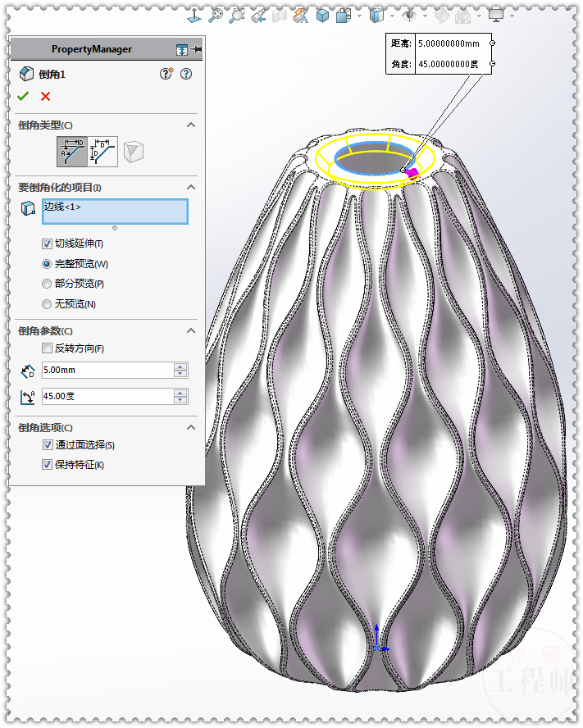Click the 边线<1> selection list box

coord(116,212)
